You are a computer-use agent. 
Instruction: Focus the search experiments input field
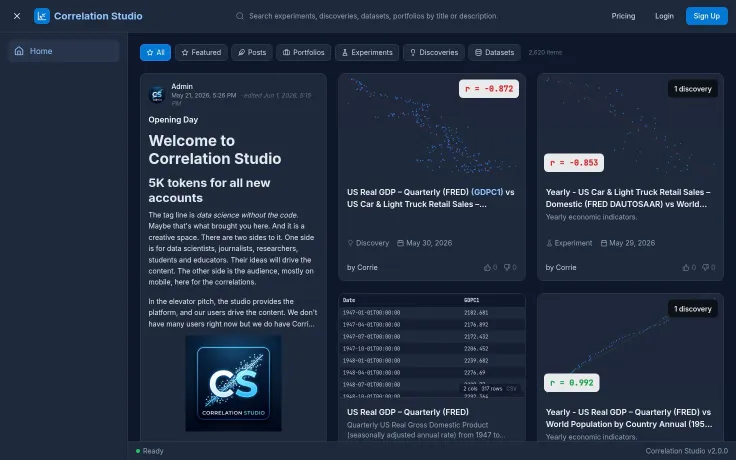pos(373,16)
